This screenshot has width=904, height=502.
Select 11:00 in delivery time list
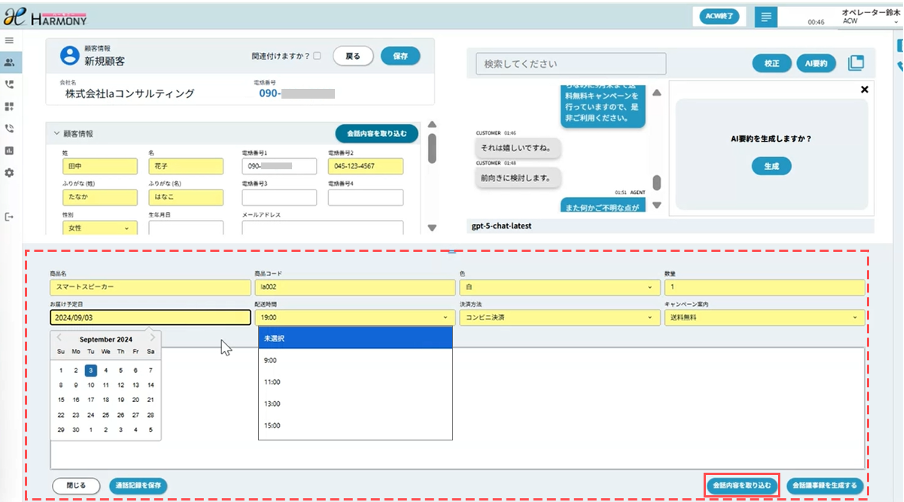pyautogui.click(x=355, y=382)
